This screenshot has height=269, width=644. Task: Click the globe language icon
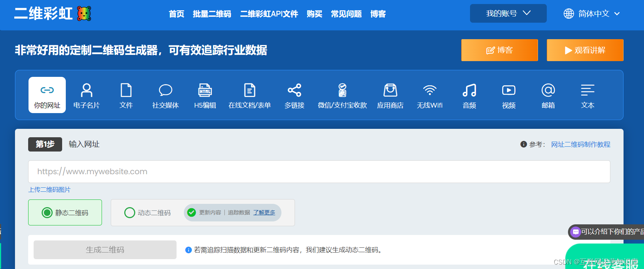(569, 14)
